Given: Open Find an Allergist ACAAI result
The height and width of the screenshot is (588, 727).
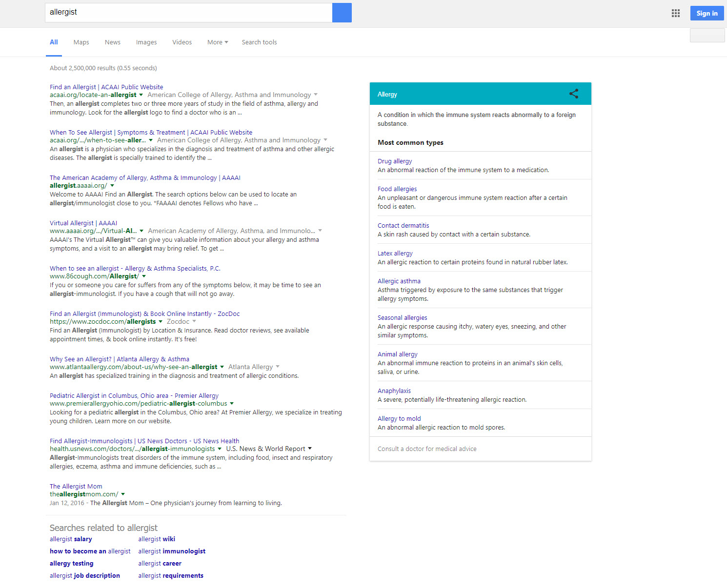Looking at the screenshot, I should (x=106, y=87).
